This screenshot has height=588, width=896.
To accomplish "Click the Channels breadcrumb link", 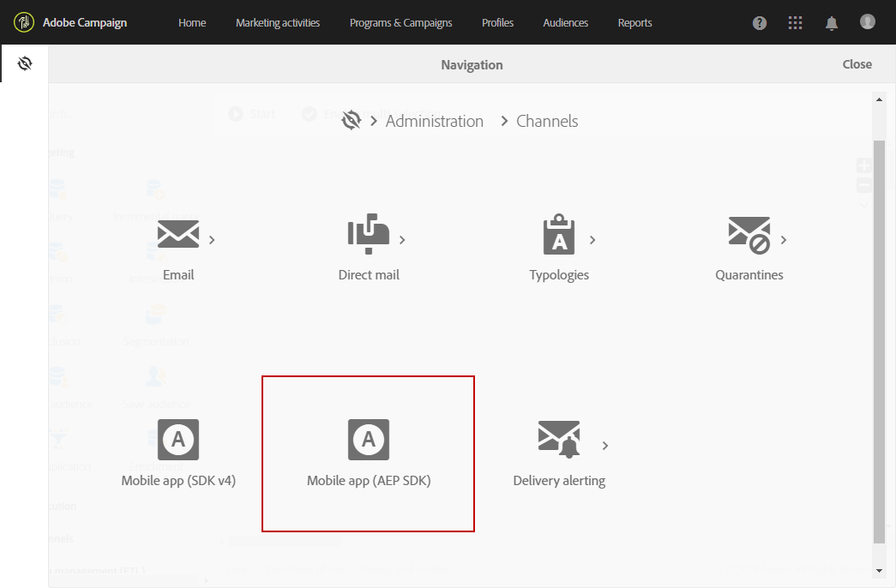I will point(547,121).
